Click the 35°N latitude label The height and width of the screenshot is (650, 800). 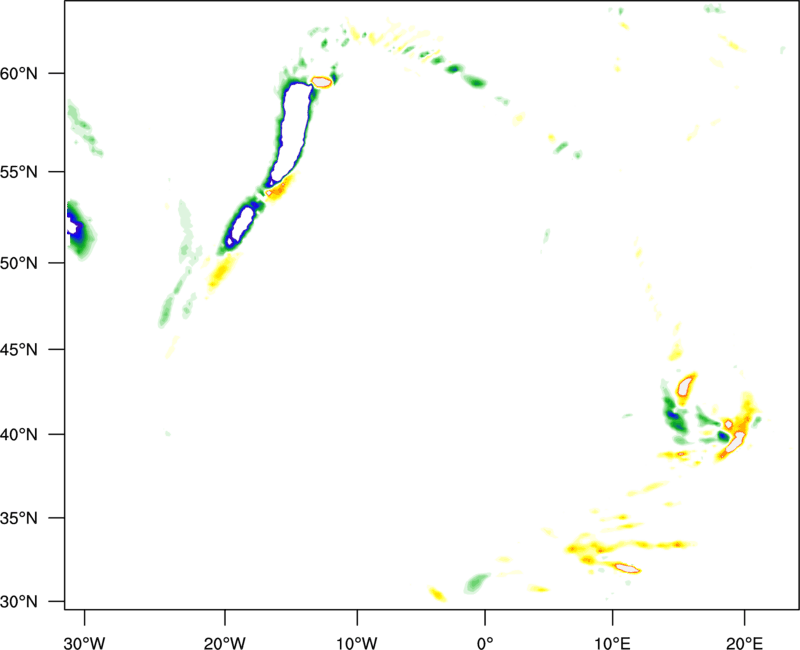click(x=19, y=518)
